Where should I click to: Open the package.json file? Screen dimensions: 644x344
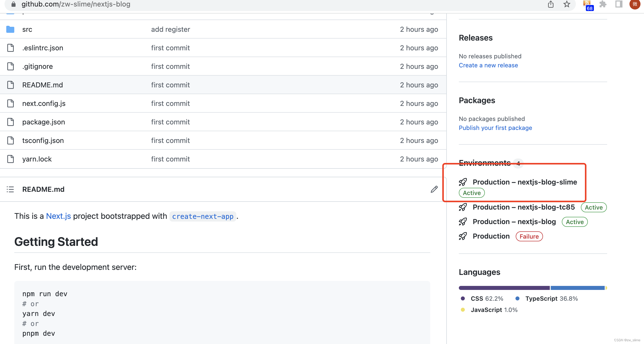click(x=44, y=122)
